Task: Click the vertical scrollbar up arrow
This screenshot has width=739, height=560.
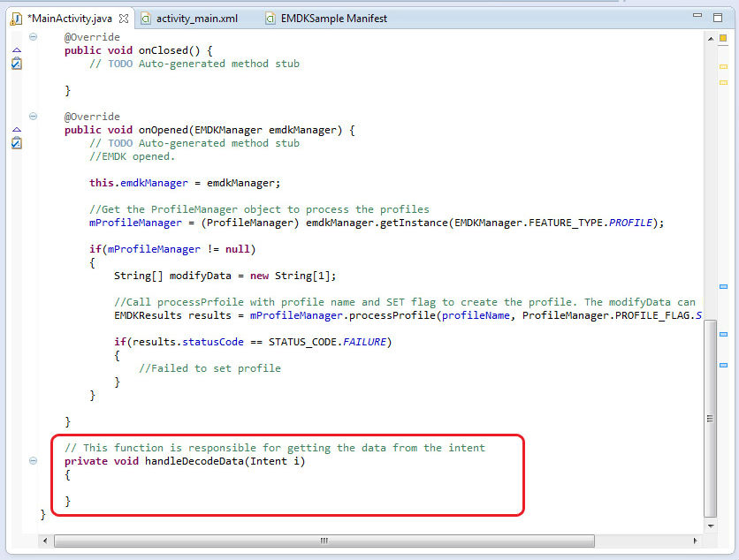Action: 710,38
